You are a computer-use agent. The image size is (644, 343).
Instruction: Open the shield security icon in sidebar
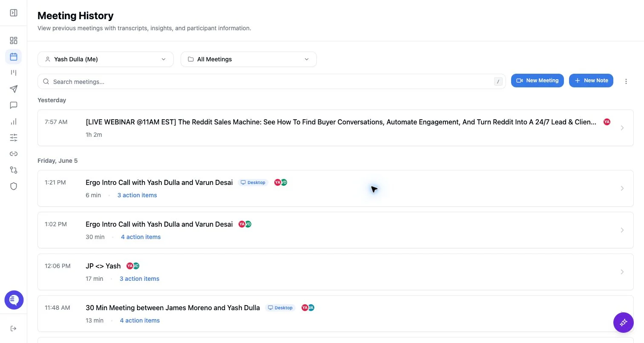coord(14,186)
